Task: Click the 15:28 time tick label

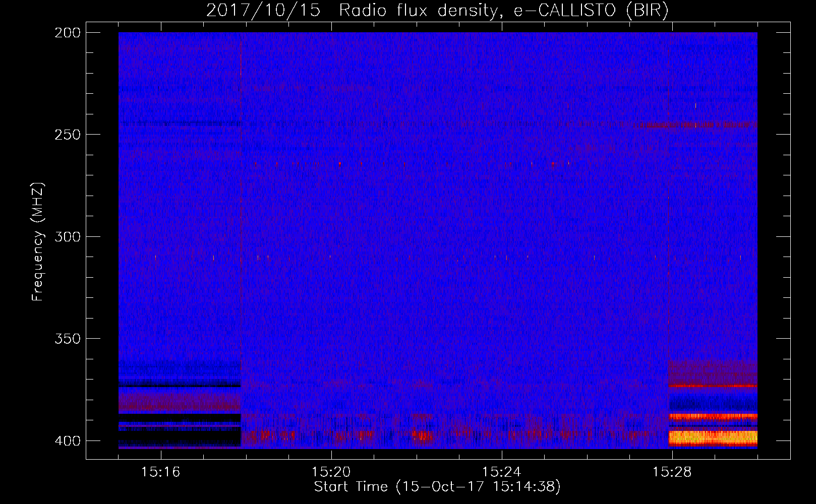Action: (x=672, y=472)
